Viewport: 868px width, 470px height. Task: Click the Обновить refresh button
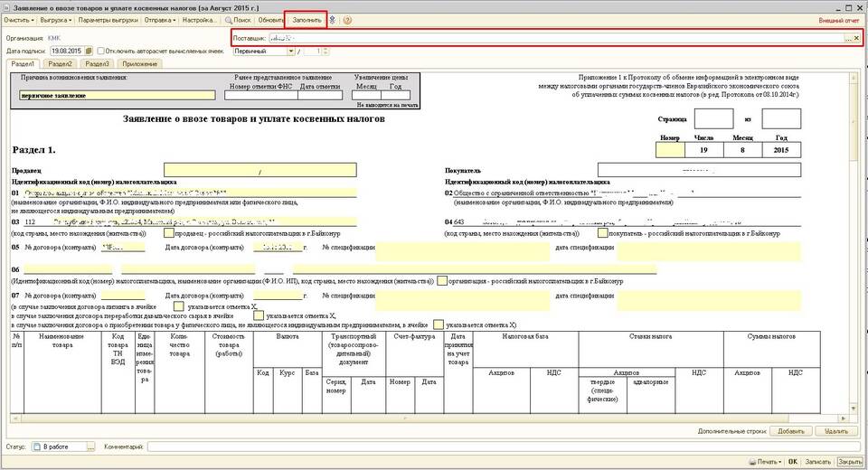(x=271, y=20)
